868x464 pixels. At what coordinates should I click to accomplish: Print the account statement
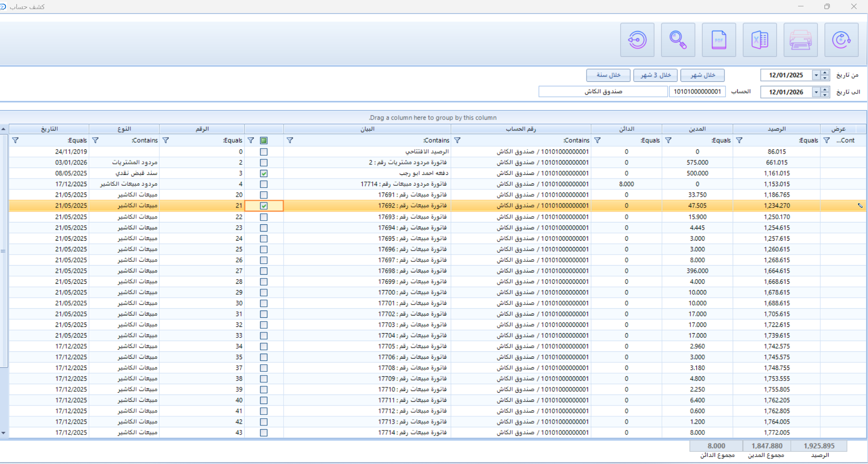(x=800, y=40)
